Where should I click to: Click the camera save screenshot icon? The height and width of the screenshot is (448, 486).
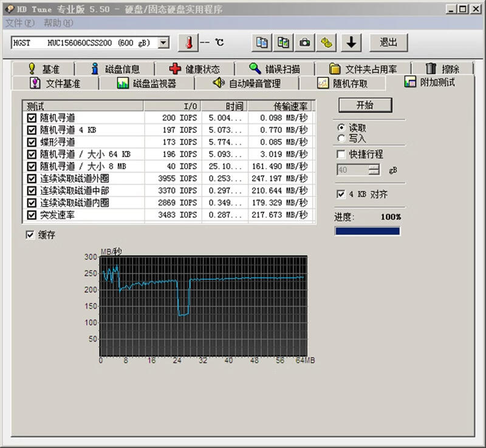305,42
